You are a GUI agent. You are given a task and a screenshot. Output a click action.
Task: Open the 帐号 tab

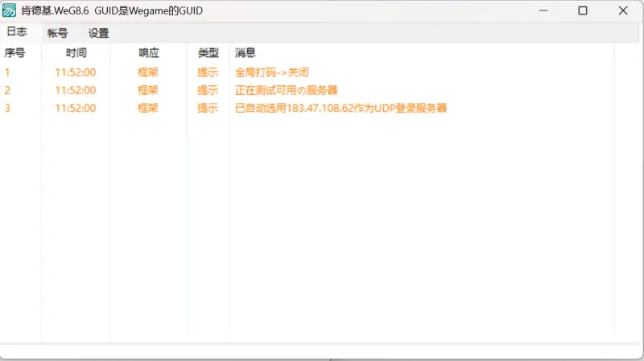pyautogui.click(x=58, y=33)
